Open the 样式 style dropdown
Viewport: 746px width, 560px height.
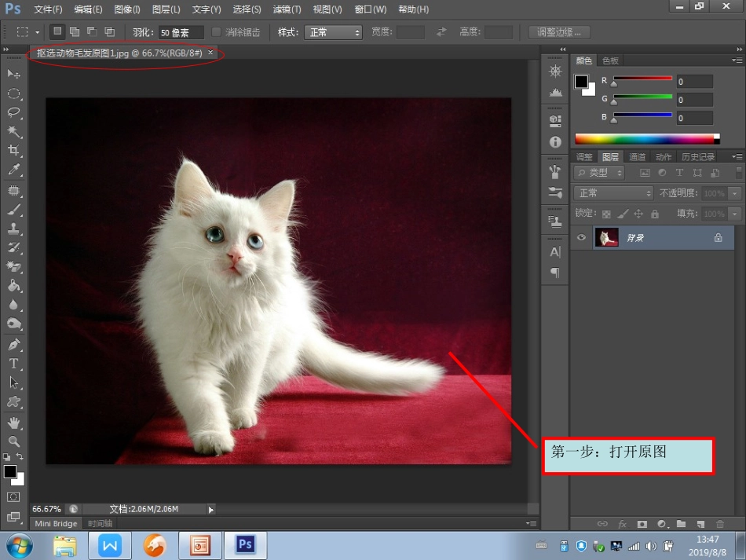point(335,32)
